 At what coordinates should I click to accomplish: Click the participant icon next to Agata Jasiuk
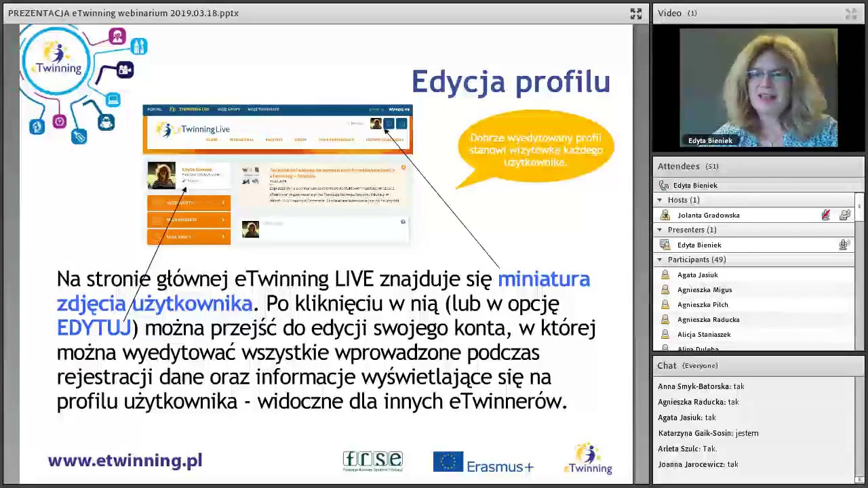pyautogui.click(x=665, y=274)
